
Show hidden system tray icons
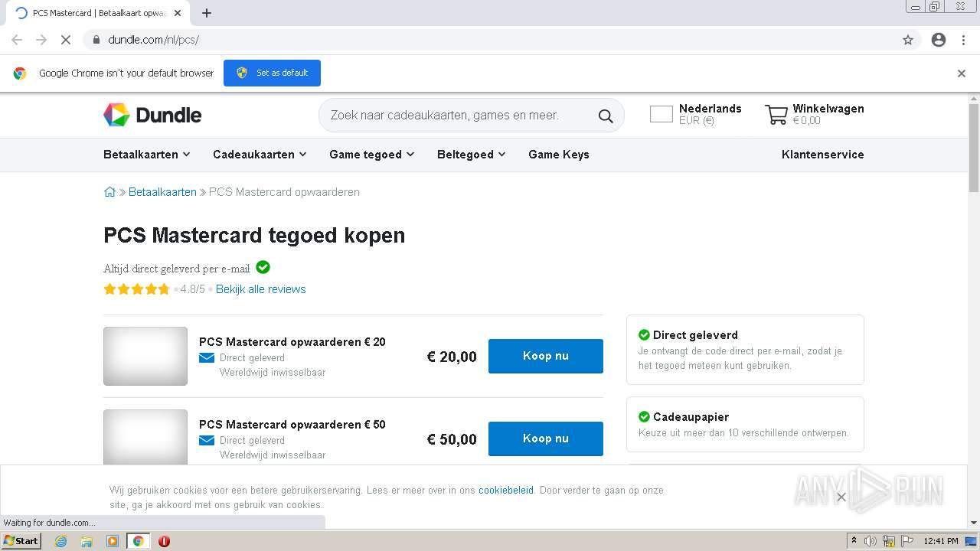[854, 541]
